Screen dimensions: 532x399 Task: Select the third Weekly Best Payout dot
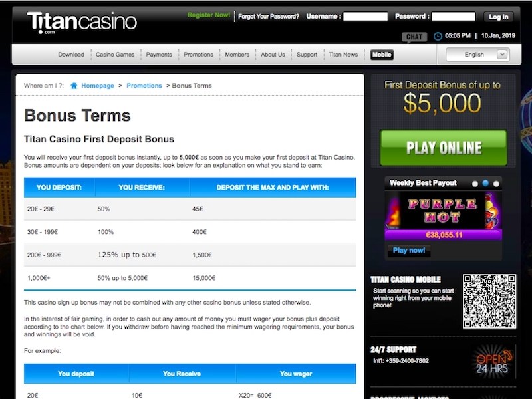[x=496, y=183]
